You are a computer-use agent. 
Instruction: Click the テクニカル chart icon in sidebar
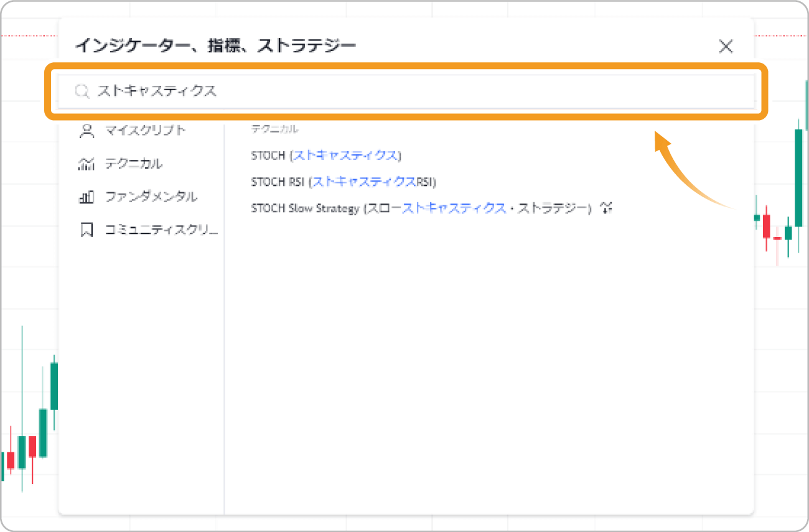(87, 164)
